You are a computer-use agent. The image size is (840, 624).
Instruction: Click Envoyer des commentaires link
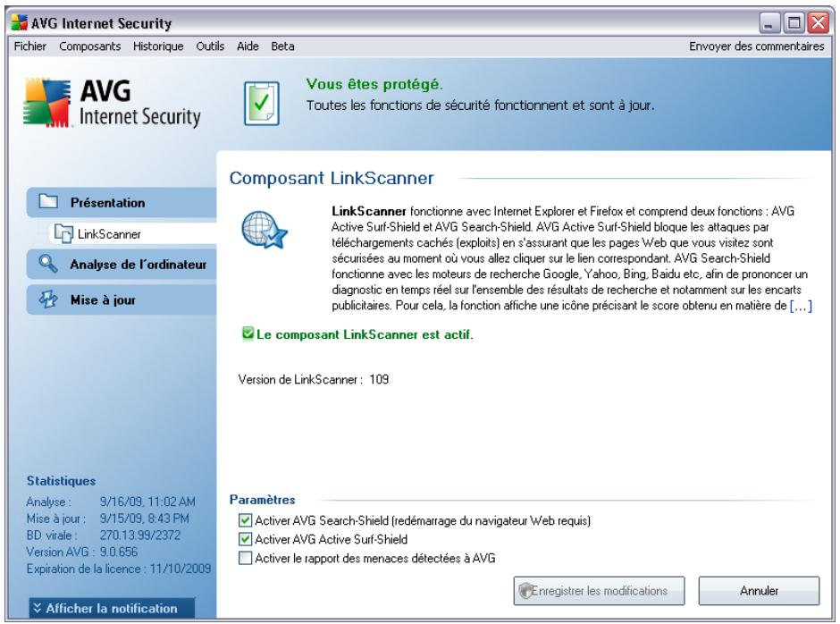click(756, 46)
